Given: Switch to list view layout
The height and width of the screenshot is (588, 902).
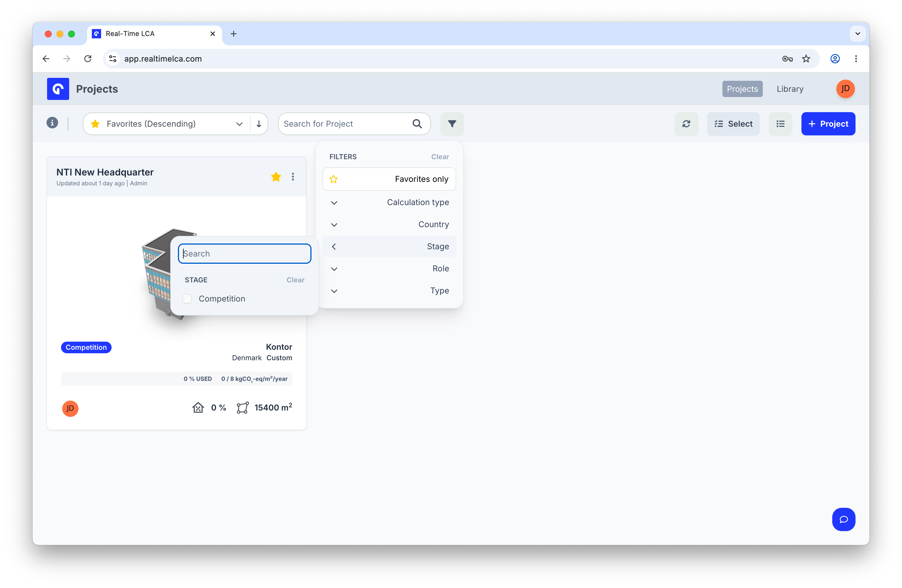Looking at the screenshot, I should click(780, 123).
